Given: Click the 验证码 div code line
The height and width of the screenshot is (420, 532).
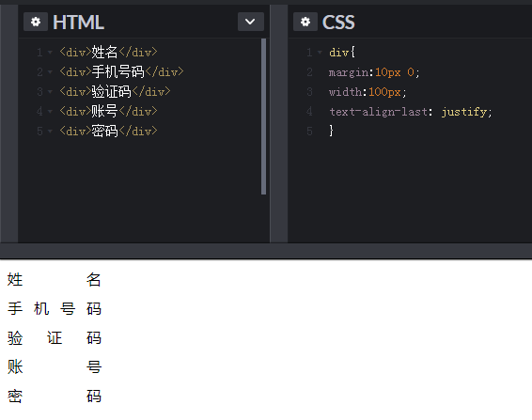Looking at the screenshot, I should click(115, 91).
